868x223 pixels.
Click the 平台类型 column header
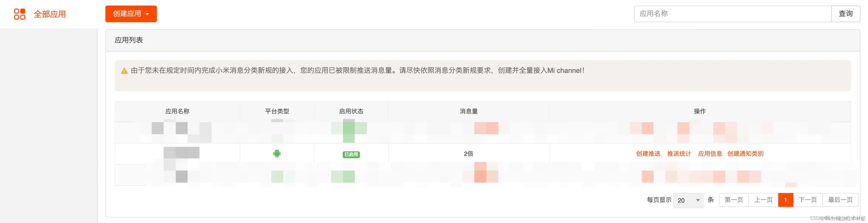click(277, 111)
